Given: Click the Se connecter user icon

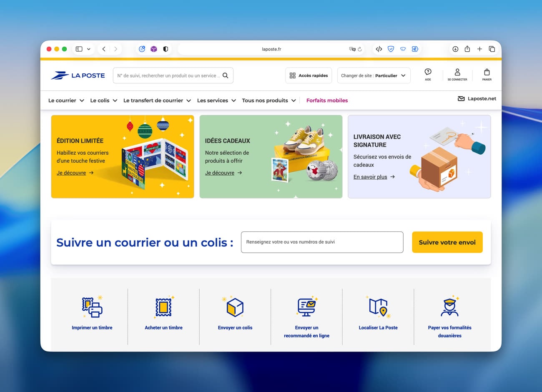Looking at the screenshot, I should pos(457,72).
